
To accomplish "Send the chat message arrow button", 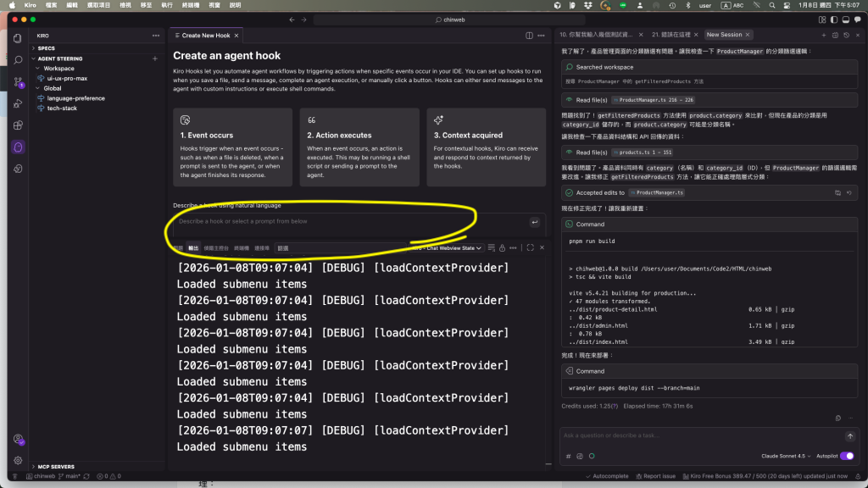I will (850, 436).
